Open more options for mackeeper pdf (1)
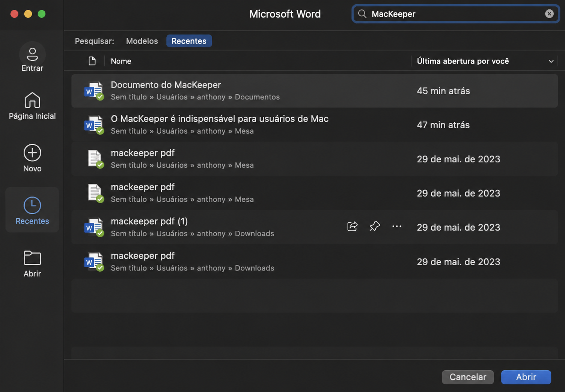This screenshot has height=392, width=565. tap(397, 226)
